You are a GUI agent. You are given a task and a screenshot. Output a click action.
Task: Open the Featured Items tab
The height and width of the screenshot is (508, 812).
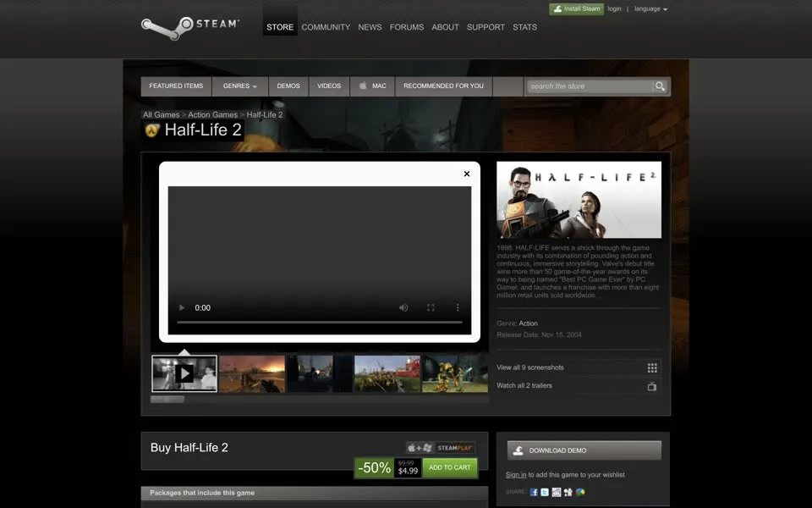[x=176, y=86]
